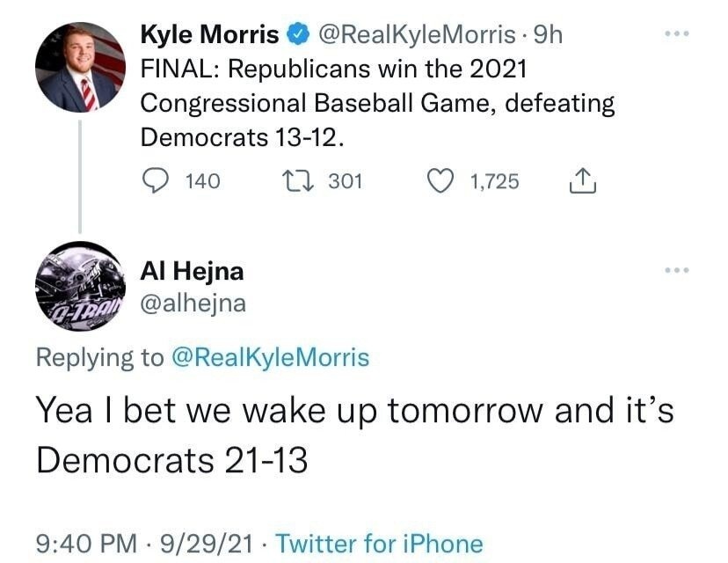
Task: Click the reply speech bubble icon
Action: click(x=155, y=181)
